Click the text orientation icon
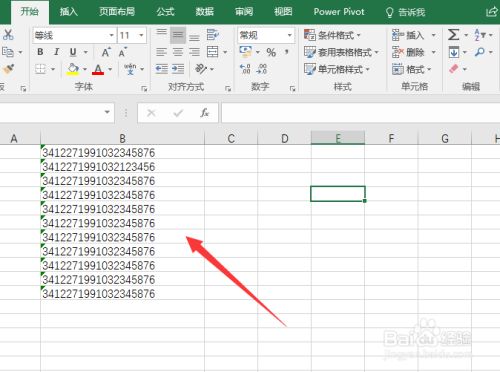The width and height of the screenshot is (500, 372). (x=201, y=69)
